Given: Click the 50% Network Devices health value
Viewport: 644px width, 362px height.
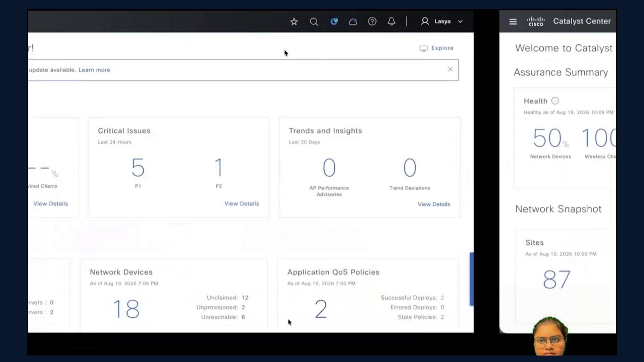Looking at the screenshot, I should coord(550,138).
